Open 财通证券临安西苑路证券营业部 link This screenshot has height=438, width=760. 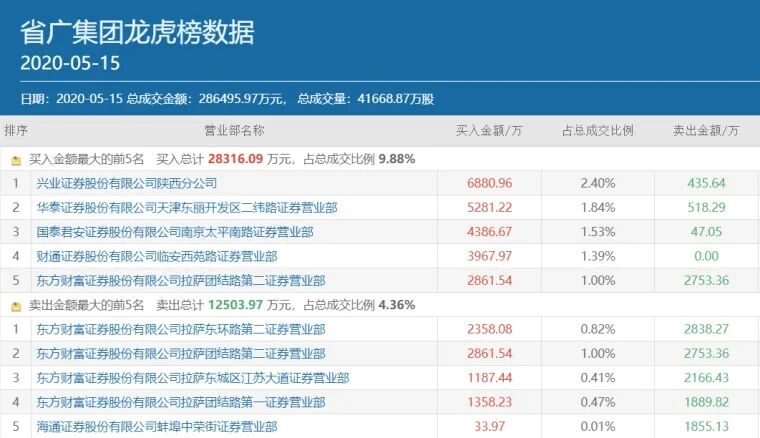pos(157,256)
